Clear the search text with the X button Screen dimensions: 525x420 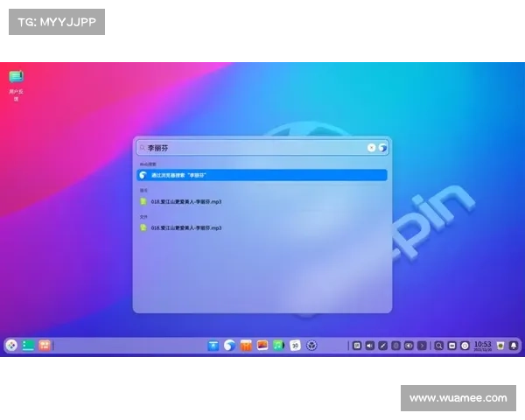371,148
